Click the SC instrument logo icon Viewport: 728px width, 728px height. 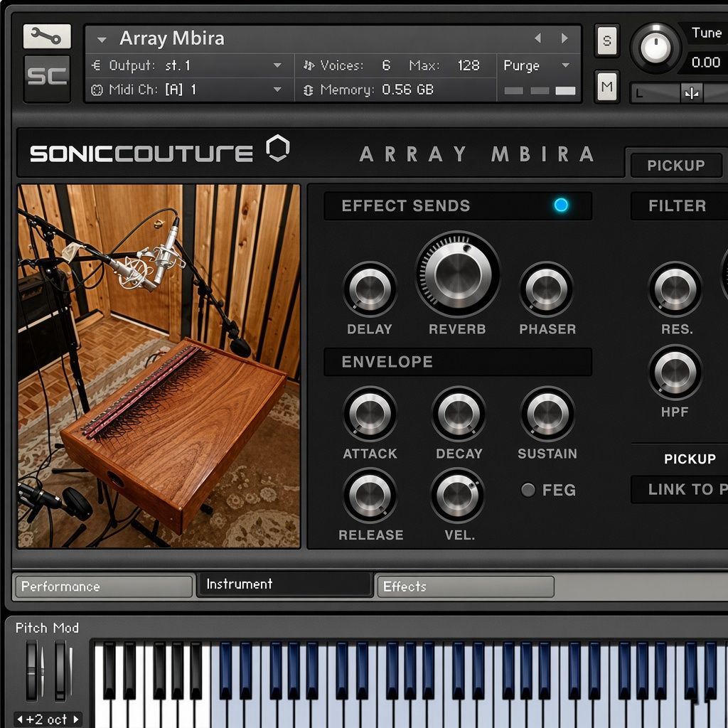tap(47, 77)
